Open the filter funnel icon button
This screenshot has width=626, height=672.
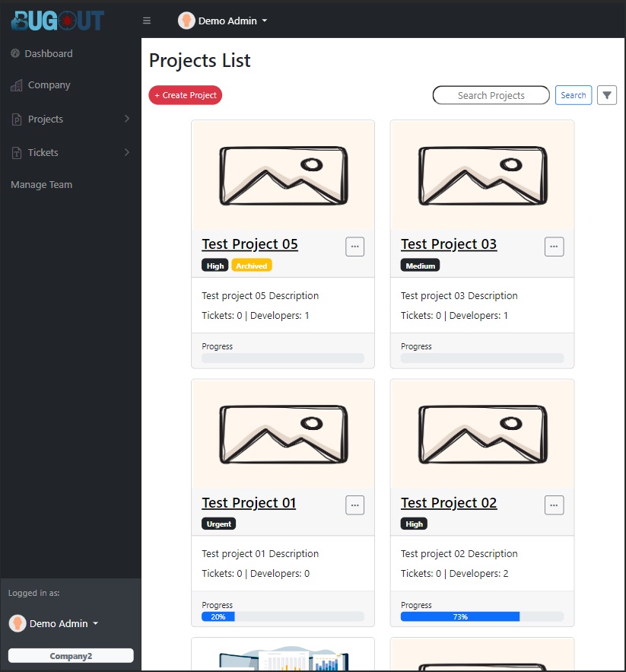[x=607, y=95]
